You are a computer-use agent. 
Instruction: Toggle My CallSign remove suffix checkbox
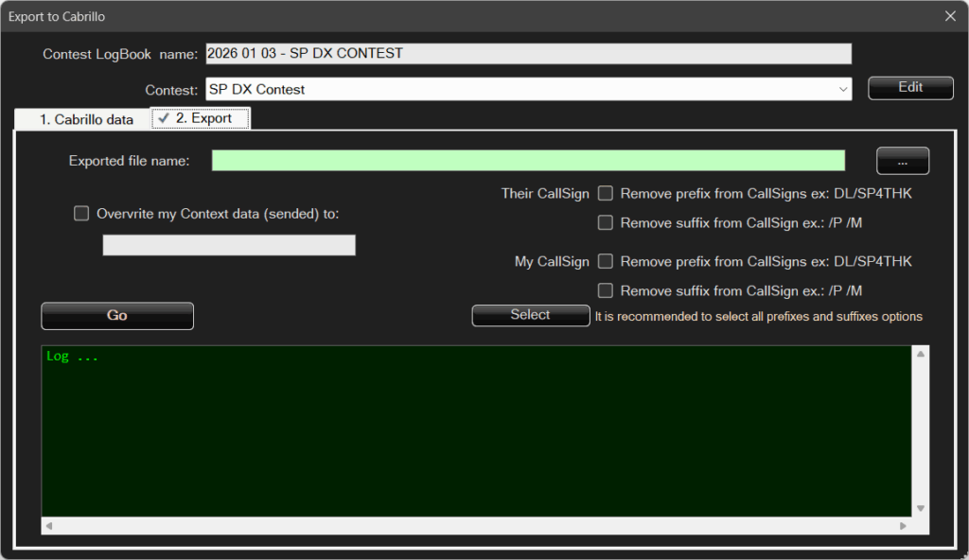pyautogui.click(x=606, y=290)
